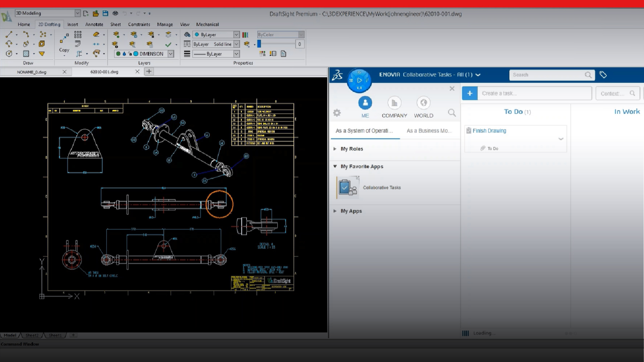Screen dimensions: 644x362
Task: Save drawing with the floppy icon
Action: [x=105, y=13]
